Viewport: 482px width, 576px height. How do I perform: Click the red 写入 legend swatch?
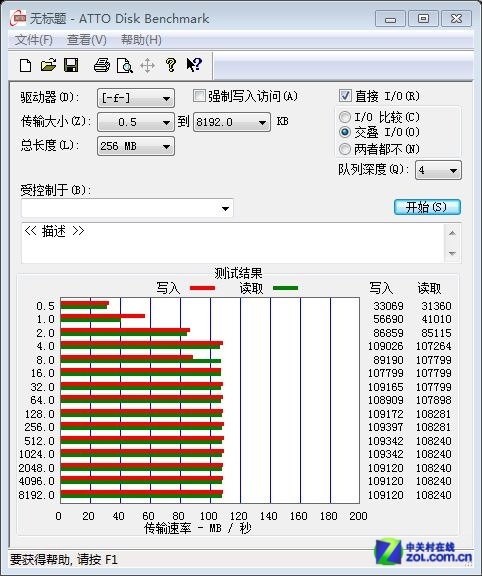(202, 288)
